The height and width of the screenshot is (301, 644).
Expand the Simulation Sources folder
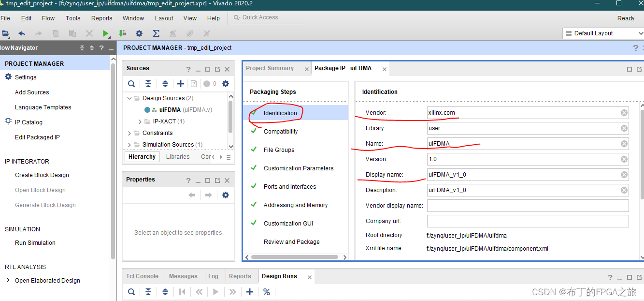tap(129, 145)
